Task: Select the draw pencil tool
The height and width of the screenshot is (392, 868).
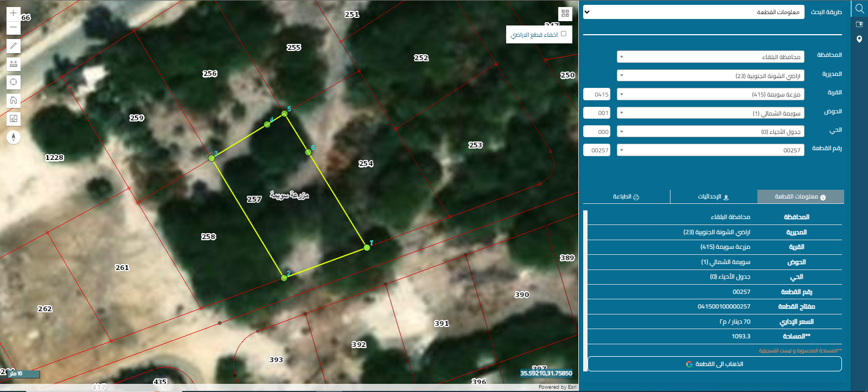Action: tap(14, 46)
